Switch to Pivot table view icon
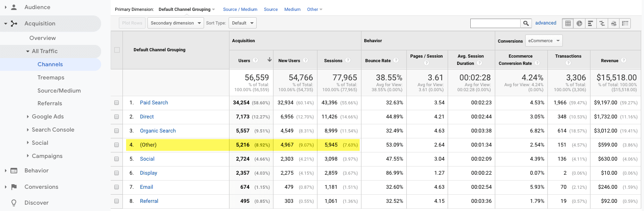The width and height of the screenshot is (644, 211). [x=625, y=23]
